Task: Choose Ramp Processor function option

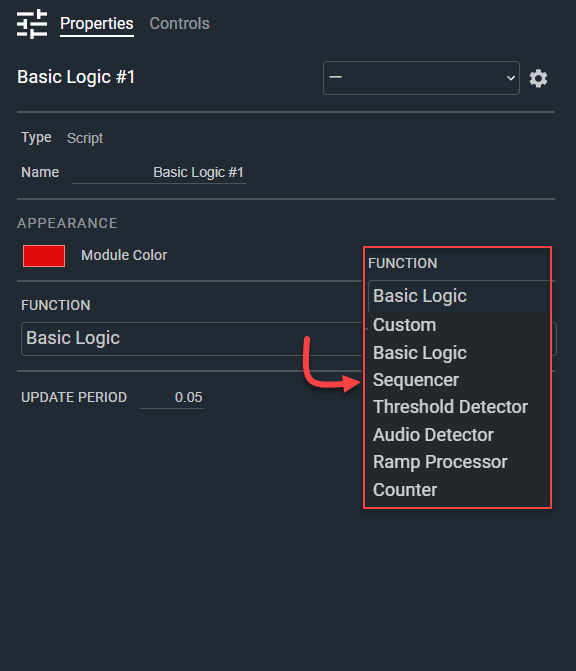Action: click(x=440, y=462)
